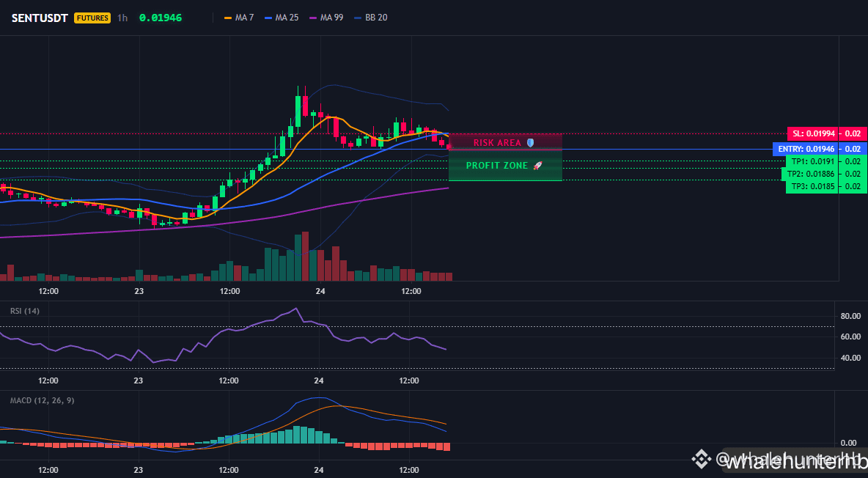Select the 1h timeframe label
The image size is (868, 478).
point(122,18)
